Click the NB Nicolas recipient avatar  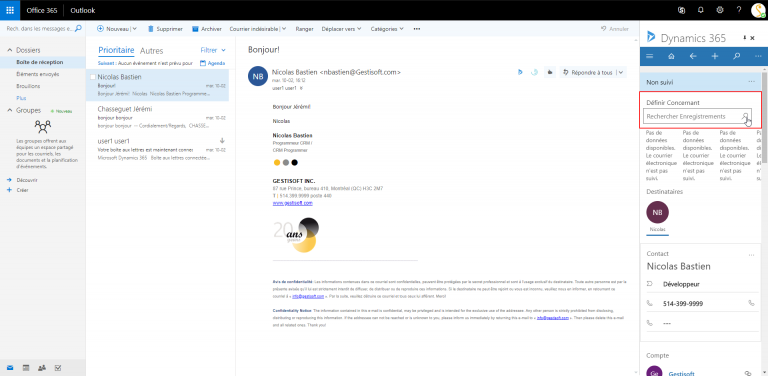(657, 212)
